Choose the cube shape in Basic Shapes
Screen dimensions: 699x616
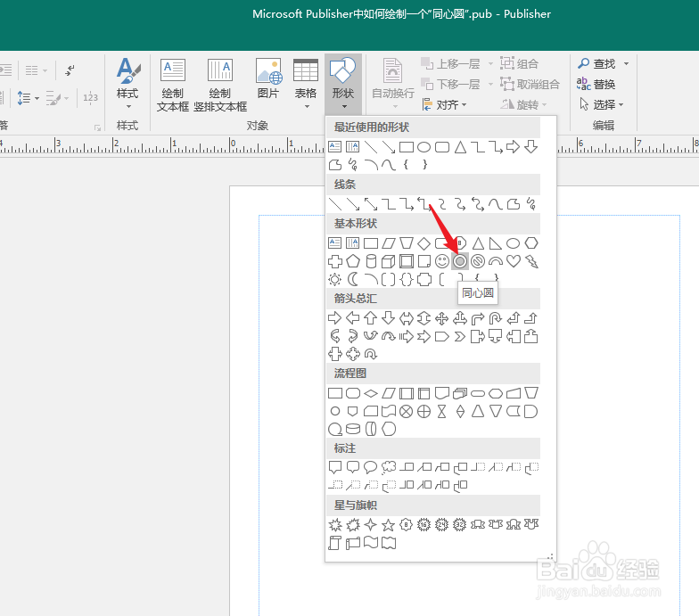click(x=389, y=261)
